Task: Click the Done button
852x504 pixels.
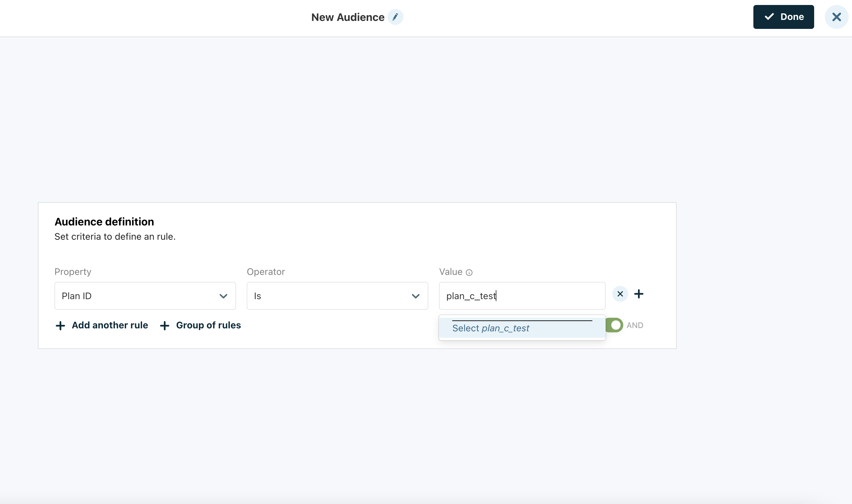Action: pyautogui.click(x=783, y=17)
